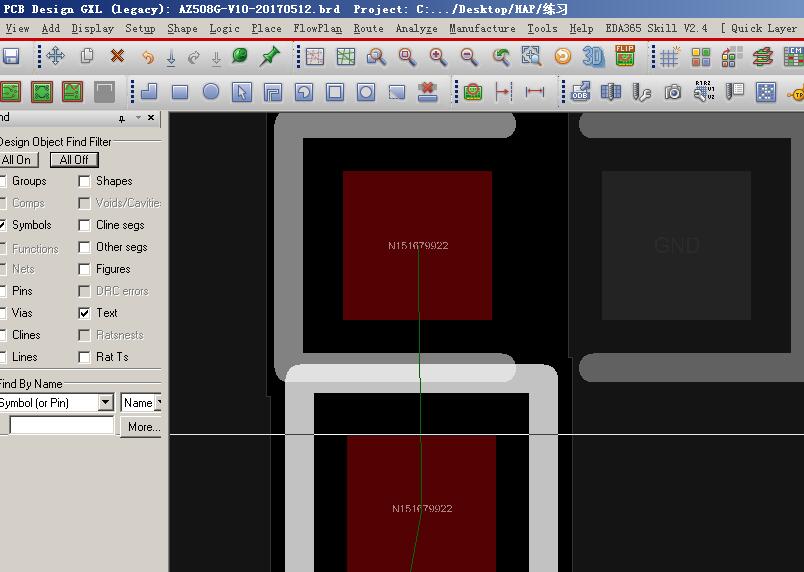Open the Route menu

click(x=368, y=28)
